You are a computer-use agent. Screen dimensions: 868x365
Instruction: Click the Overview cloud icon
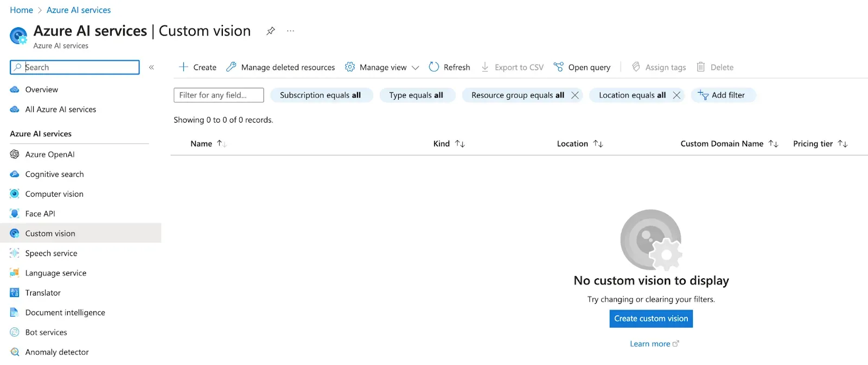[15, 89]
